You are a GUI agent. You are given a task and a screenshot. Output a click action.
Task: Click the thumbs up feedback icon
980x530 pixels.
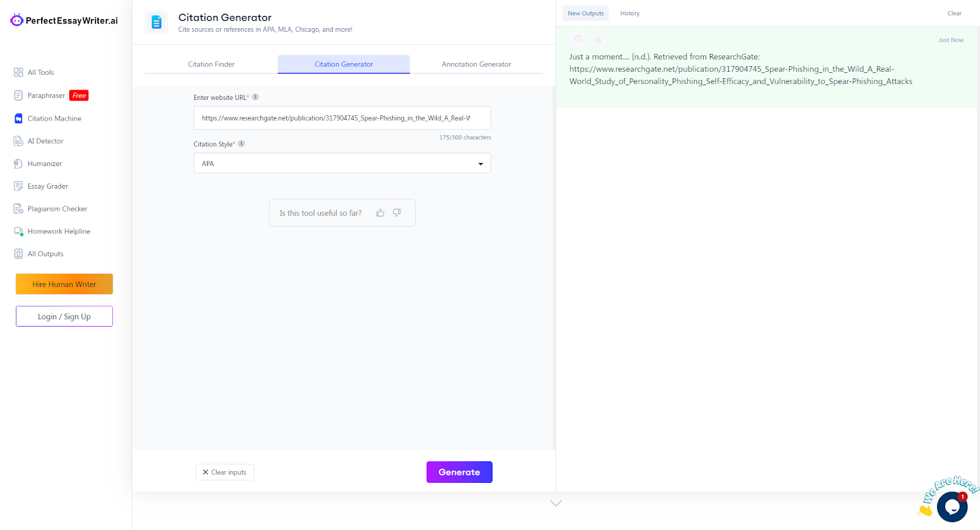pos(380,213)
